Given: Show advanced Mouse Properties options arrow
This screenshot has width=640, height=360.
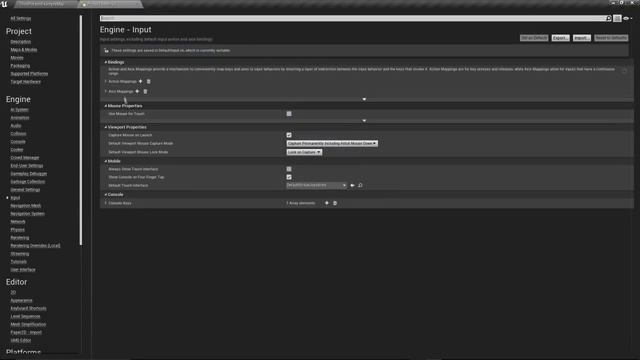Looking at the screenshot, I should tap(364, 120).
